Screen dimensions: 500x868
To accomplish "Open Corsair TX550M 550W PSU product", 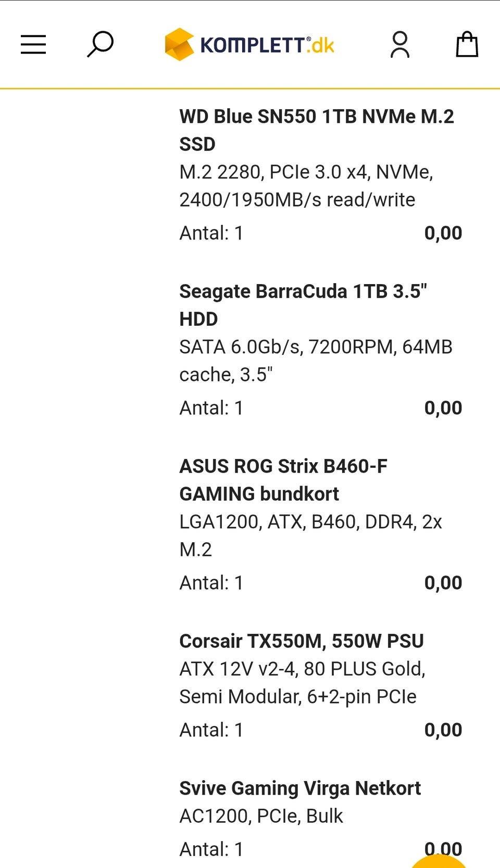I will (x=301, y=641).
